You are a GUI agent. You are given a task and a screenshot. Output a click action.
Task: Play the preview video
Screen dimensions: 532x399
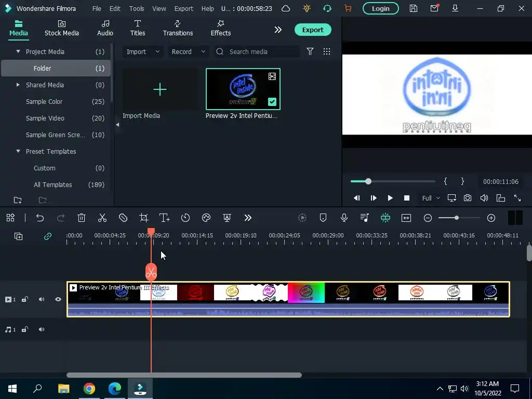point(390,198)
